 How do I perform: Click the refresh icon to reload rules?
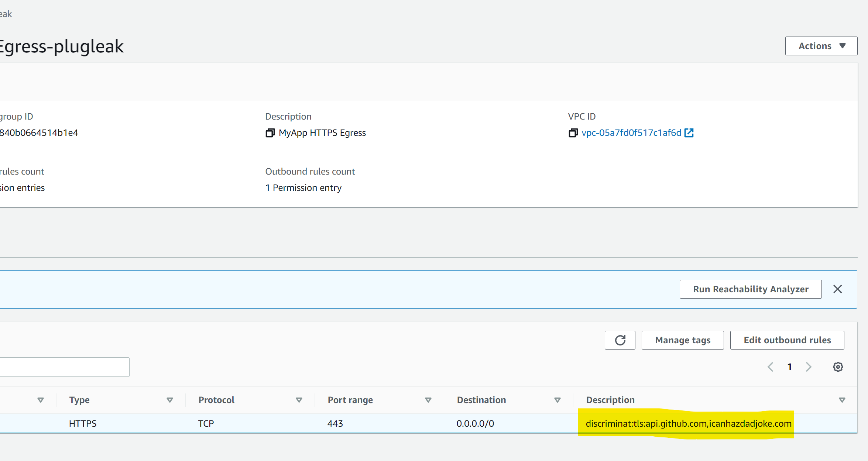pyautogui.click(x=620, y=340)
